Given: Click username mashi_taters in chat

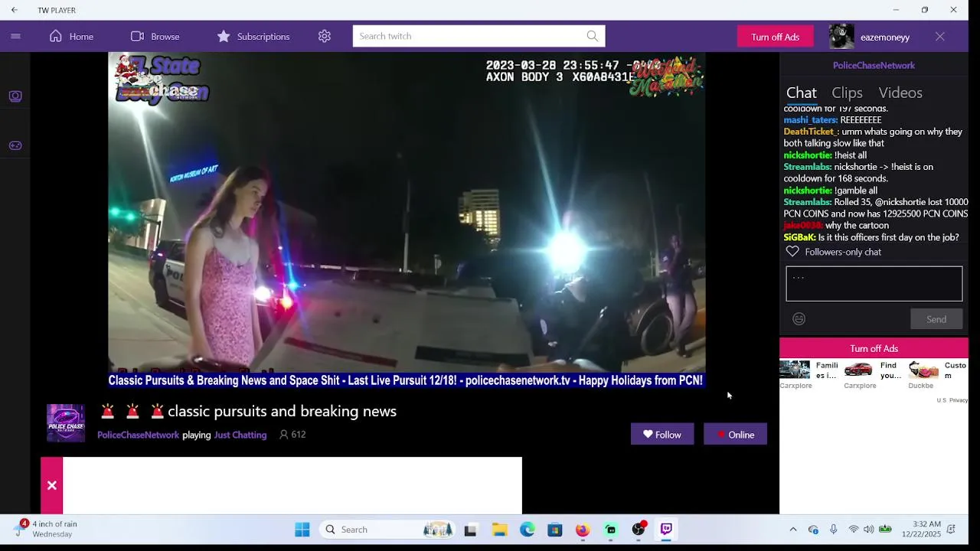Looking at the screenshot, I should click(810, 120).
